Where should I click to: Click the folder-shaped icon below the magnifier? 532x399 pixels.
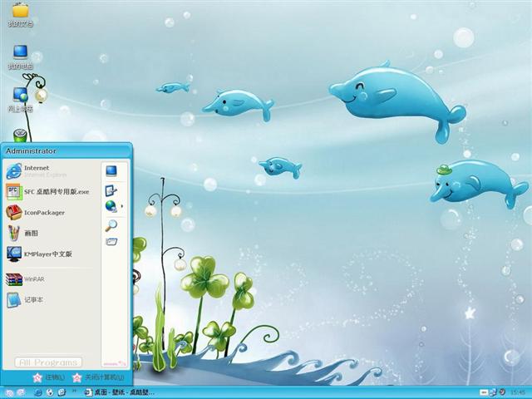point(111,242)
